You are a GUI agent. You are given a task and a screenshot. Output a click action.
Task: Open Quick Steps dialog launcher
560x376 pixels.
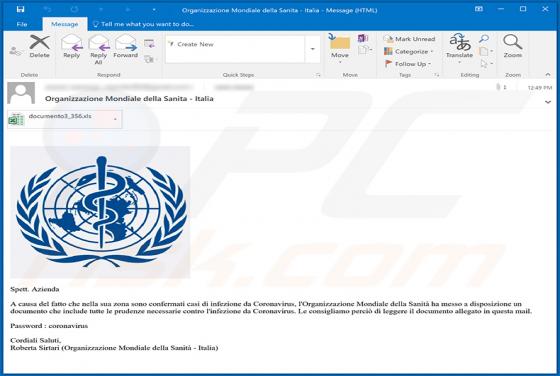coord(318,75)
